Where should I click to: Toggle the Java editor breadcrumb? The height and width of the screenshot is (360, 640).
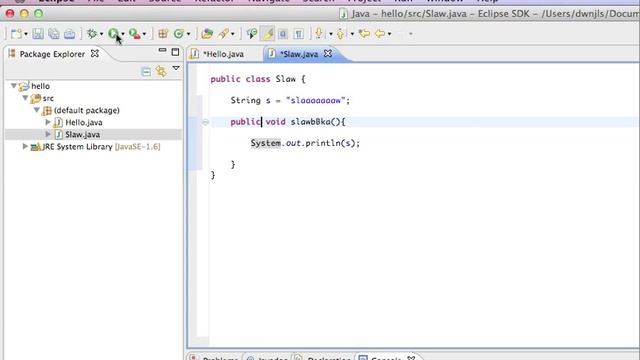tap(252, 34)
